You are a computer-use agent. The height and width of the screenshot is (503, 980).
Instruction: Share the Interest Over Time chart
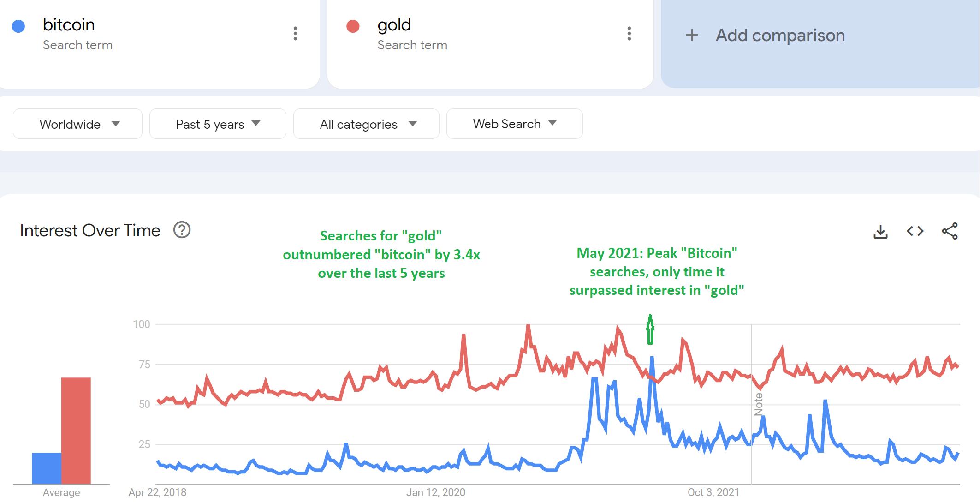pos(950,231)
